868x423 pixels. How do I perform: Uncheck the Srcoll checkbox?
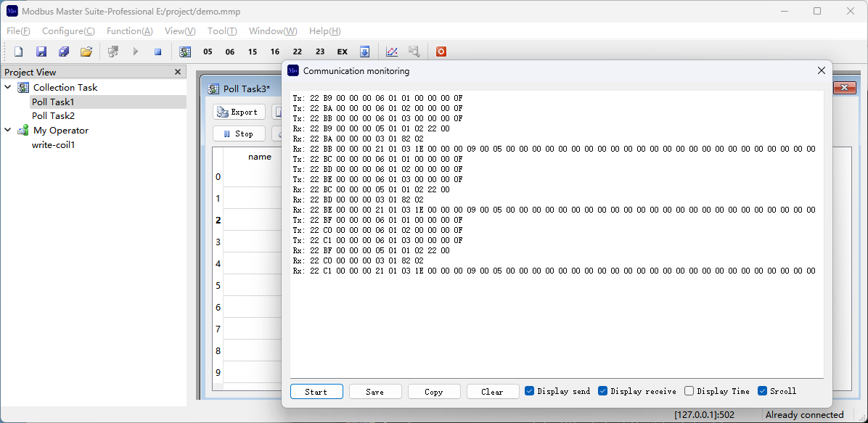pyautogui.click(x=762, y=391)
